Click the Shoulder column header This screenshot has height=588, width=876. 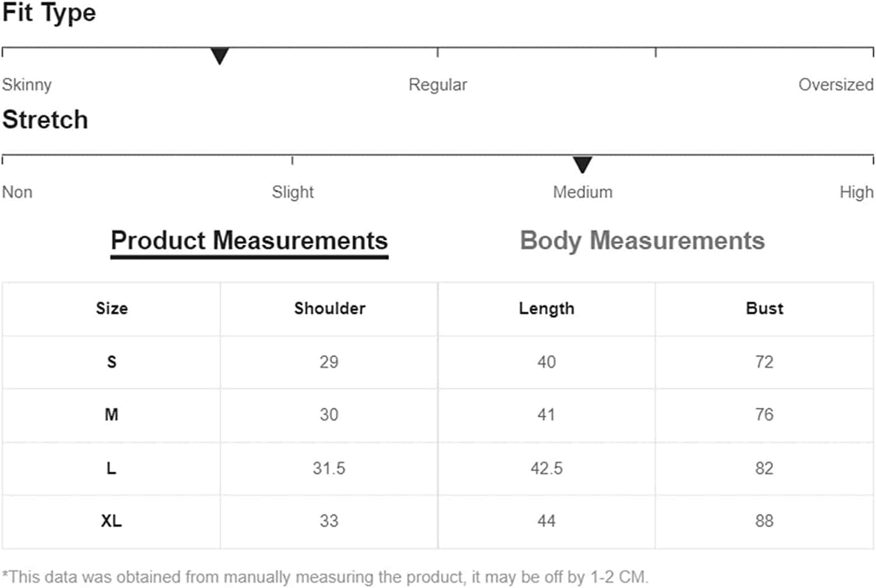tap(329, 308)
